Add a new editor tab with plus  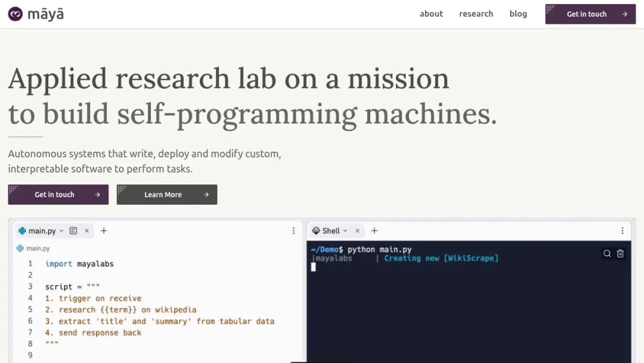[104, 230]
